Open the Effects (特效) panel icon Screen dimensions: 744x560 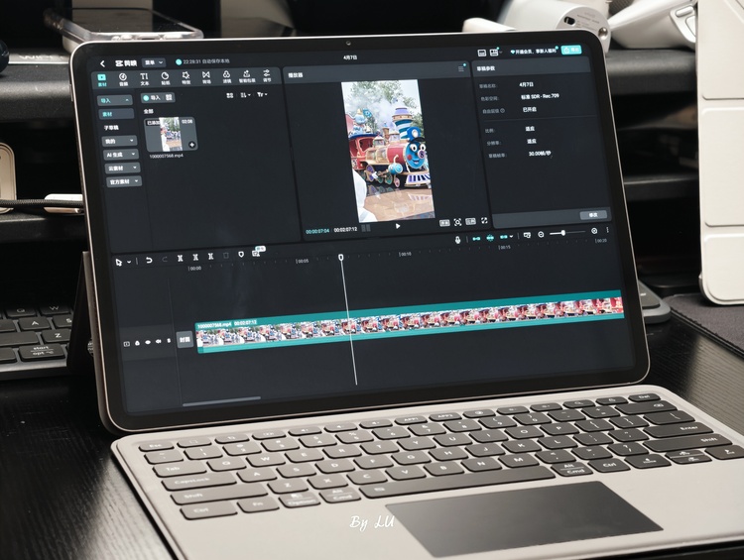click(186, 78)
